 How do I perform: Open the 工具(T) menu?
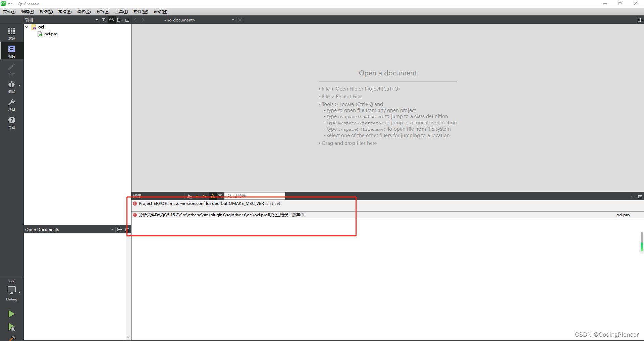click(121, 12)
